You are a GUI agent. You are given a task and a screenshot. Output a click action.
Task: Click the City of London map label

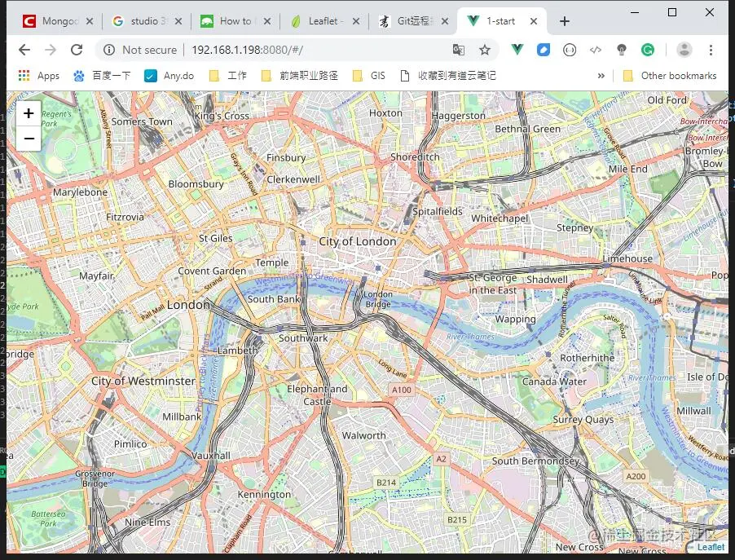357,241
